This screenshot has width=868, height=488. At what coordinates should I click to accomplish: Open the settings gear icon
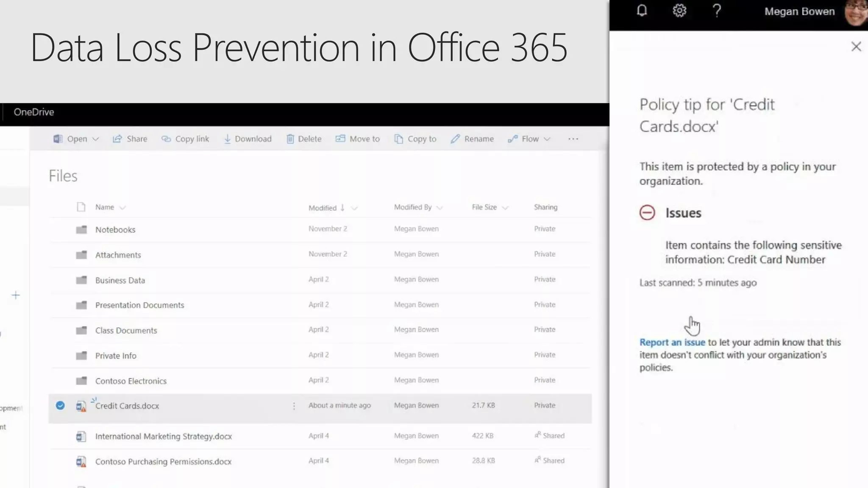coord(679,11)
